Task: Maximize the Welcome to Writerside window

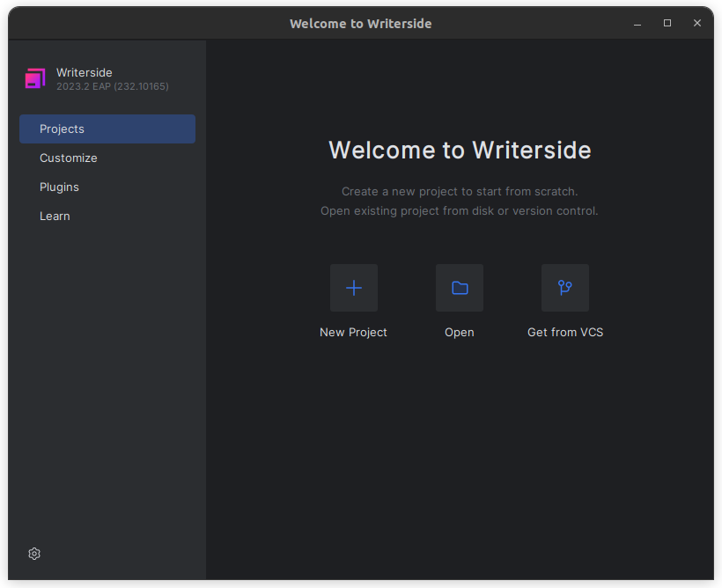Action: (667, 24)
